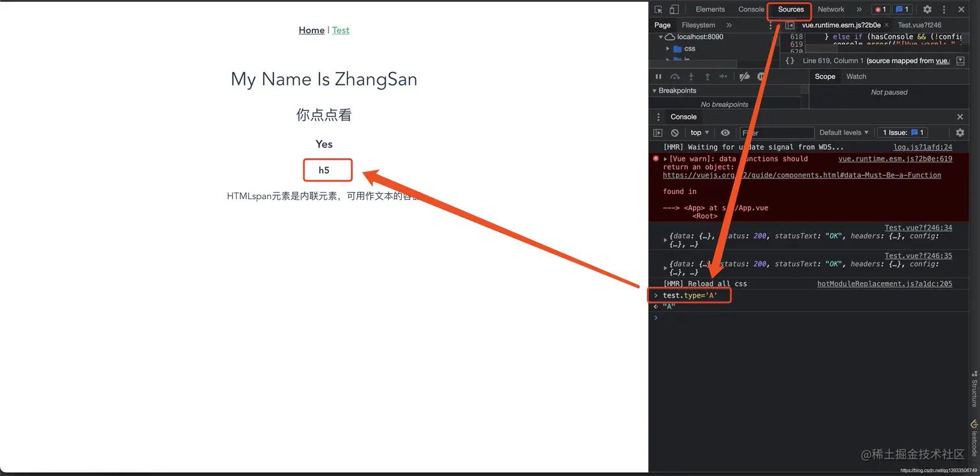This screenshot has height=476, width=980.
Task: Switch to Console tab in top bar
Action: (x=751, y=9)
